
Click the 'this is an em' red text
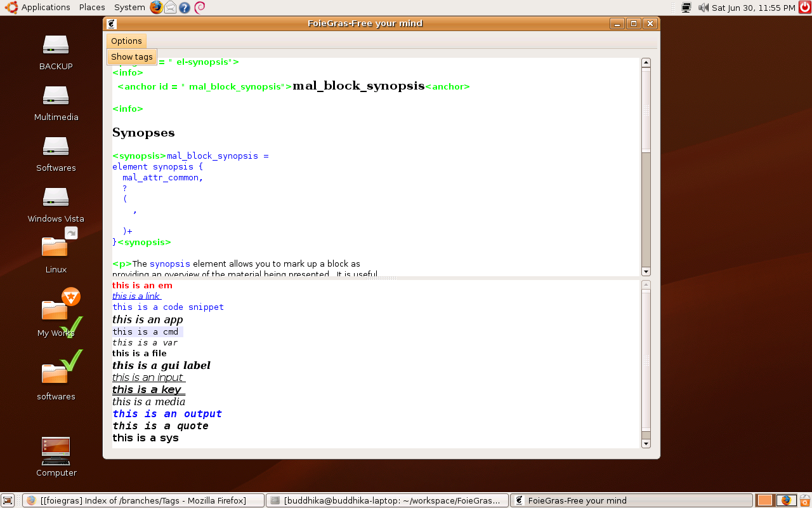click(142, 285)
